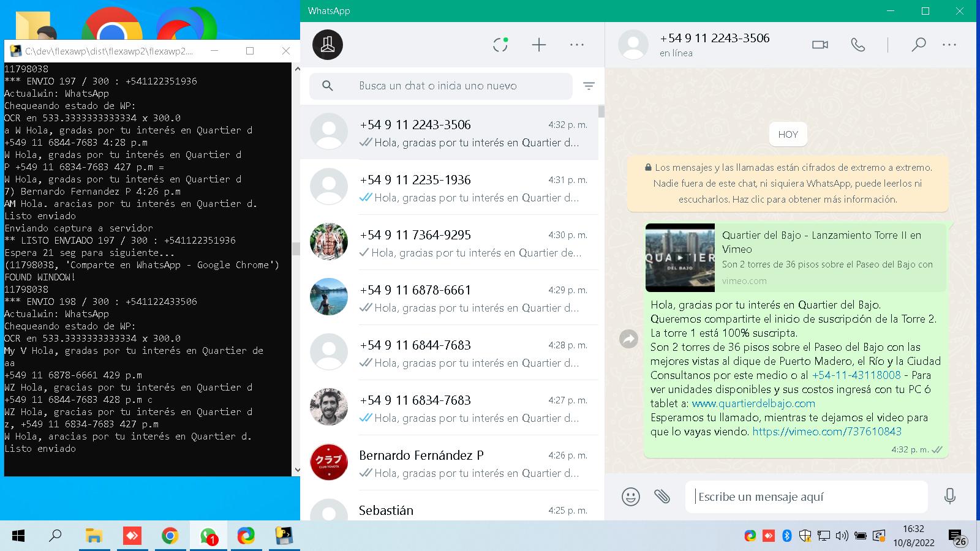
Task: Click the Busca un chat search field
Action: tap(441, 86)
